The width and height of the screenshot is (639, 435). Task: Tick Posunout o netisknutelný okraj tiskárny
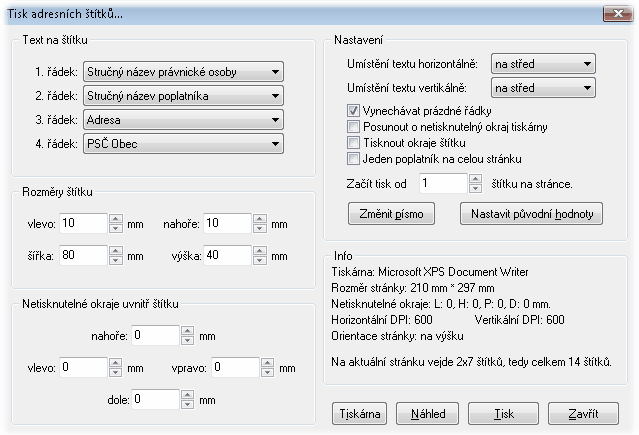(x=353, y=127)
